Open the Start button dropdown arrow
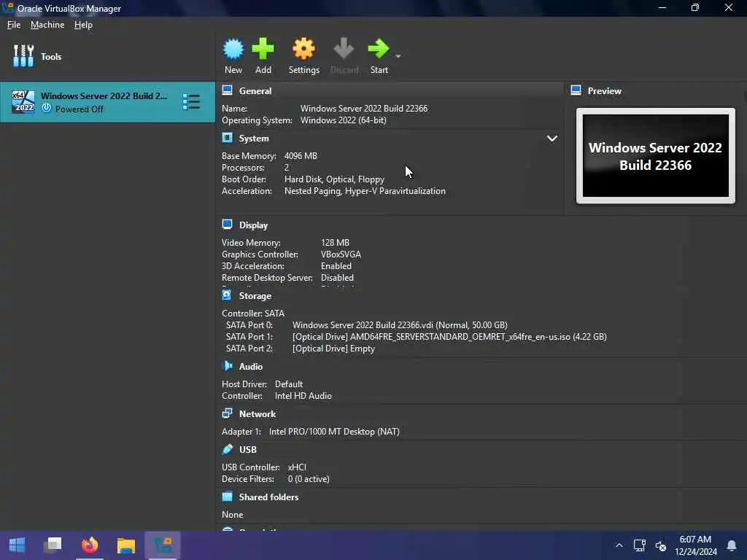This screenshot has width=747, height=560. (398, 56)
